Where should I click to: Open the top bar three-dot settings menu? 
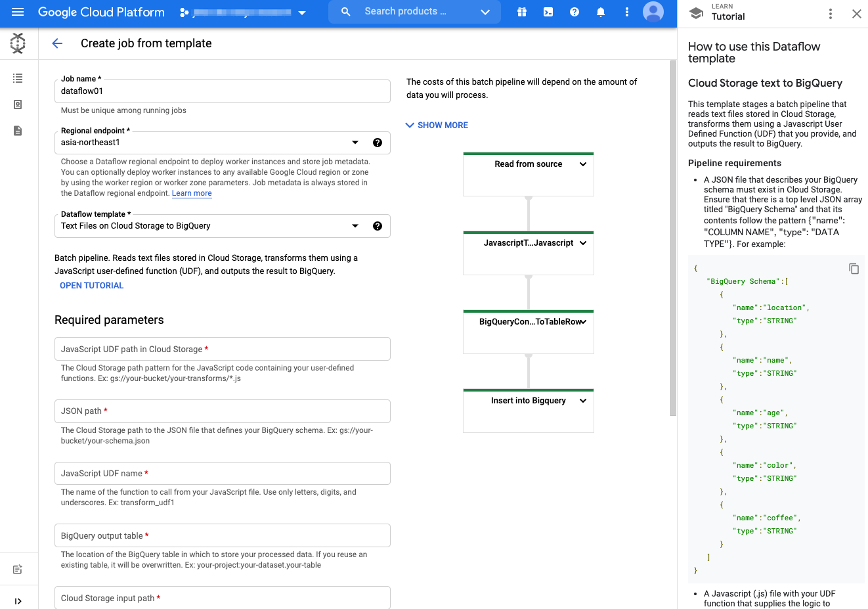[x=627, y=12]
